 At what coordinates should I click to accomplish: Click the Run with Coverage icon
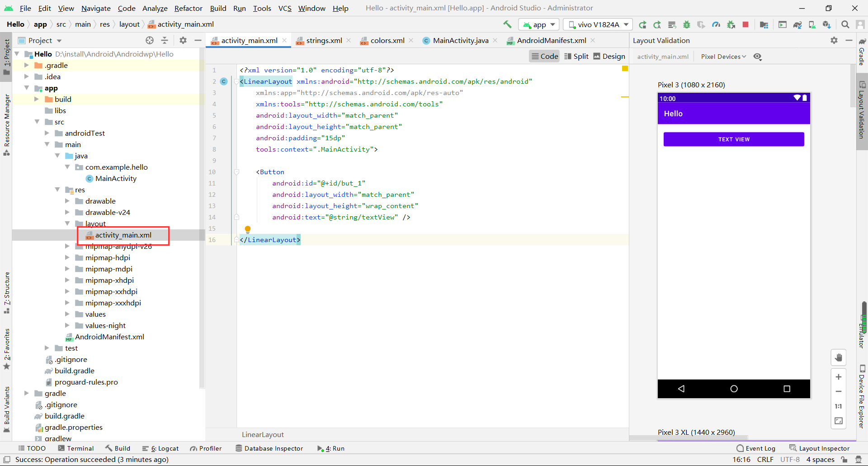(701, 24)
